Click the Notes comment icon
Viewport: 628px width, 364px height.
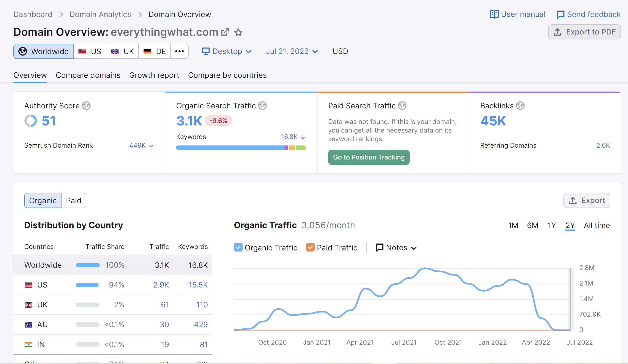379,248
